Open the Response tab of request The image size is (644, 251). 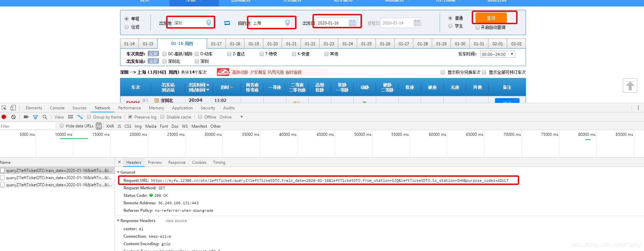coord(177,162)
